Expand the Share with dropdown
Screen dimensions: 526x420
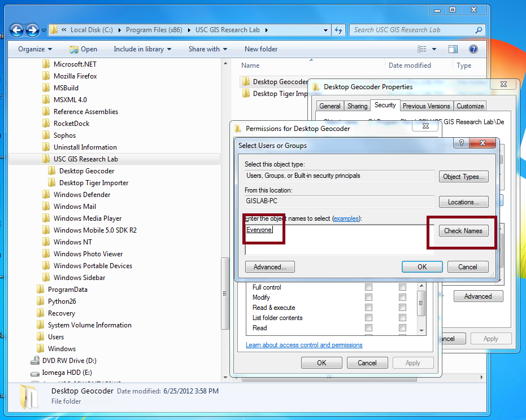click(207, 49)
